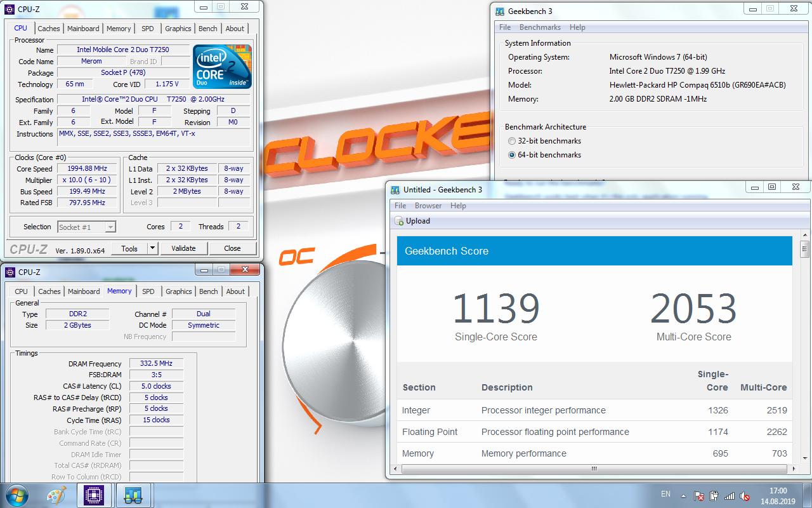Click the muted volume tray icon
Viewport: 812px width, 508px height.
pyautogui.click(x=745, y=496)
